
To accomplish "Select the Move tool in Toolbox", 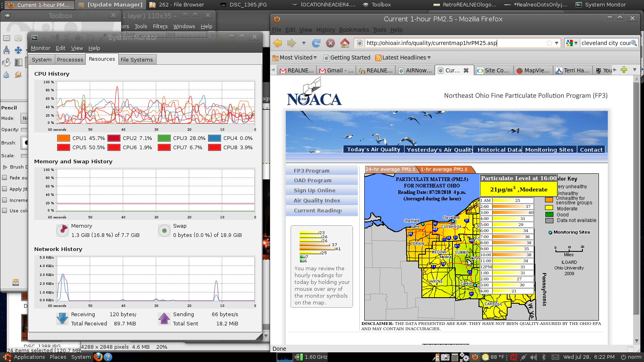I will 18,50.
